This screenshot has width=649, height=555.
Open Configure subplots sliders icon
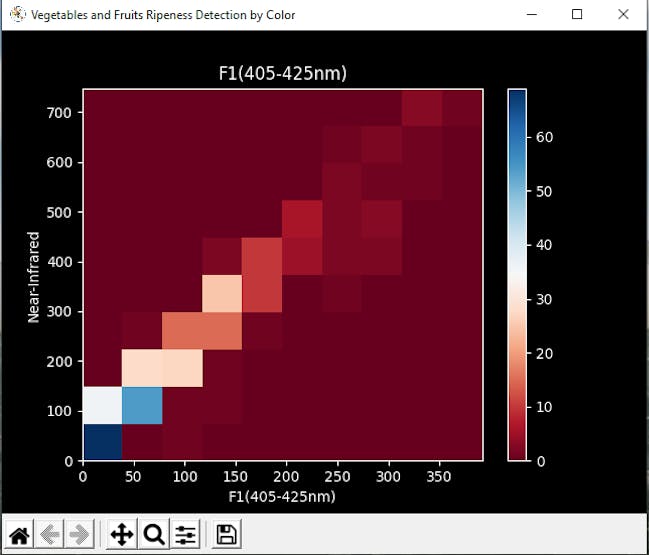pyautogui.click(x=185, y=534)
